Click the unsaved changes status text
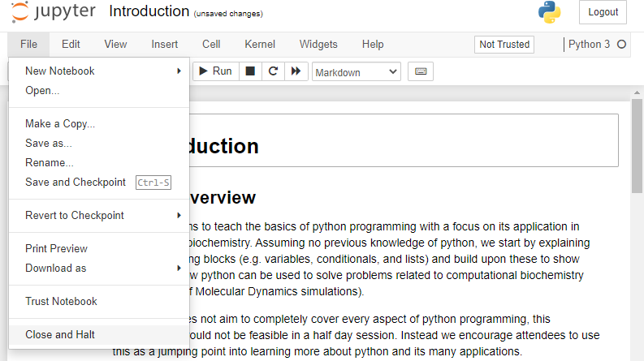The image size is (644, 361). [228, 14]
